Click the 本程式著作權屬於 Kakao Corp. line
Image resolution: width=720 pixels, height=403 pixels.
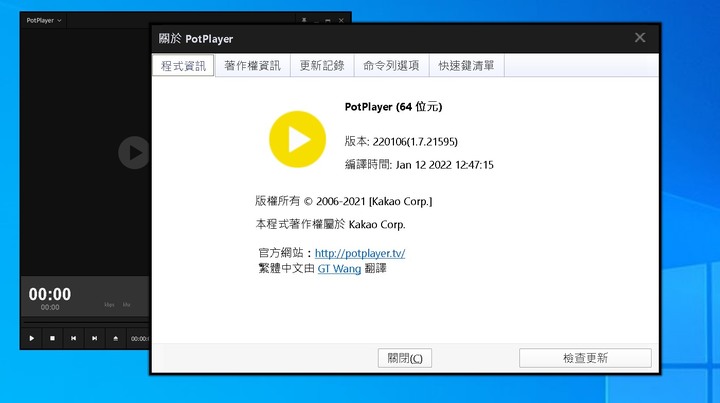[330, 224]
